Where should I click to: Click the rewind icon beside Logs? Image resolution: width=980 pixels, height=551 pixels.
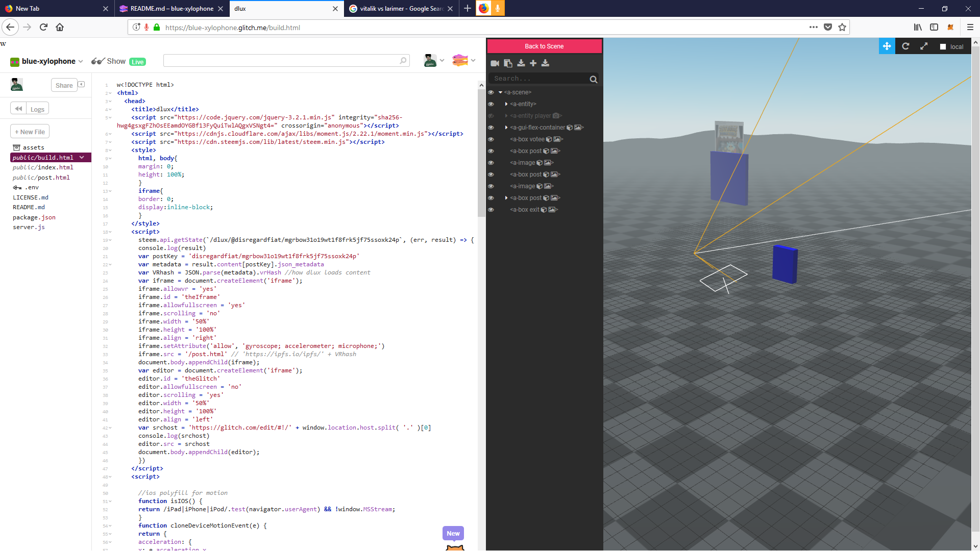point(18,109)
